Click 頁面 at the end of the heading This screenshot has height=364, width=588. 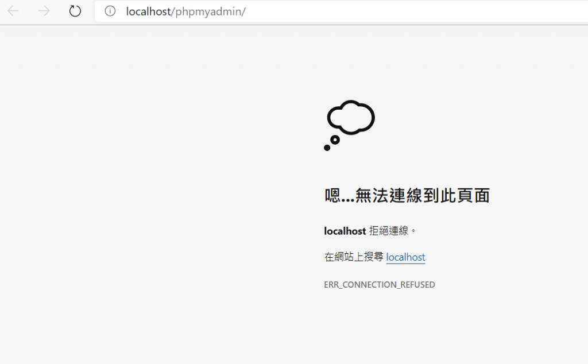coord(473,196)
